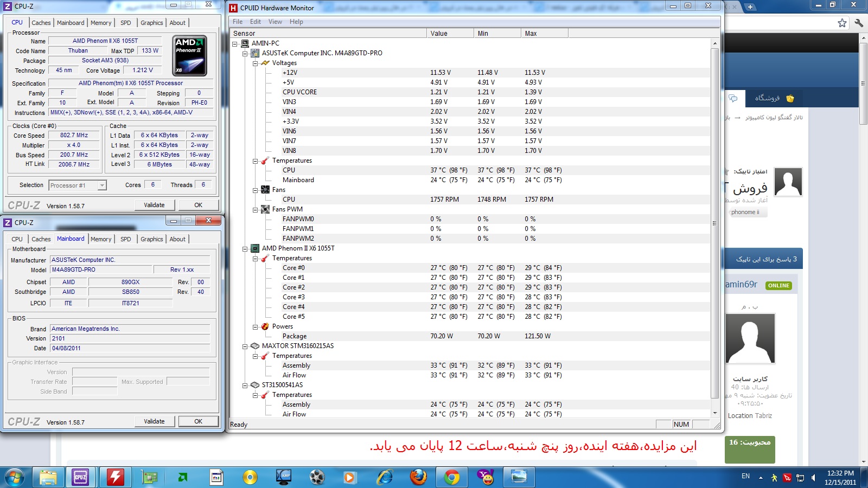Click OK in top CPU-Z window
868x488 pixels.
pyautogui.click(x=199, y=205)
